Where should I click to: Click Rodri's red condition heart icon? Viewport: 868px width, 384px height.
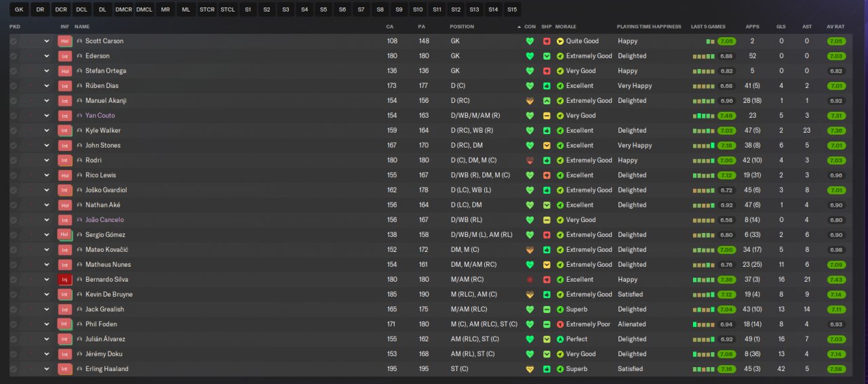pos(530,161)
